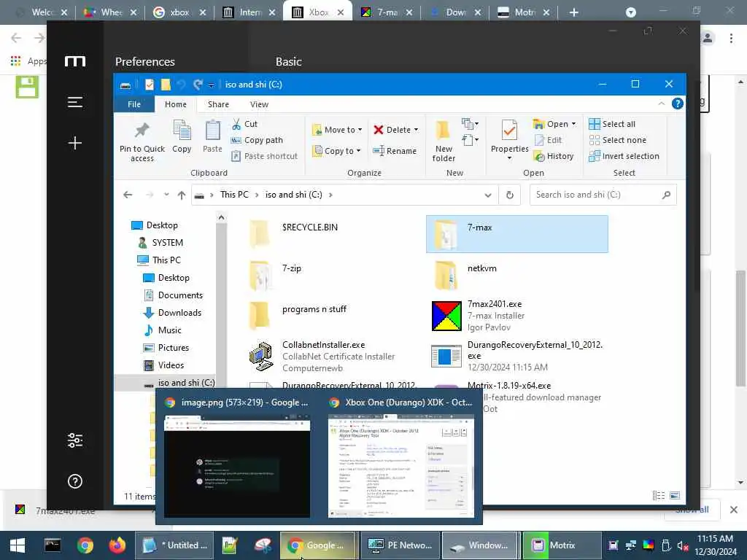
Task: Open the File menu tab
Action: click(x=134, y=104)
